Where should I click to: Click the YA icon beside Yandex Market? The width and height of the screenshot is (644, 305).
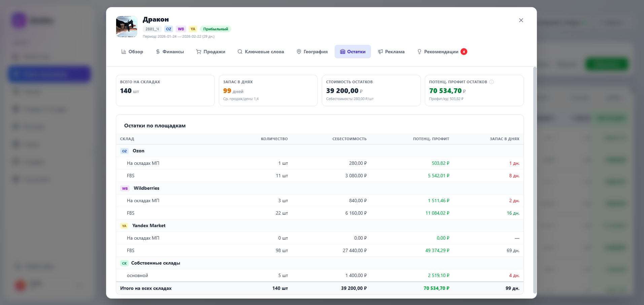tap(124, 226)
